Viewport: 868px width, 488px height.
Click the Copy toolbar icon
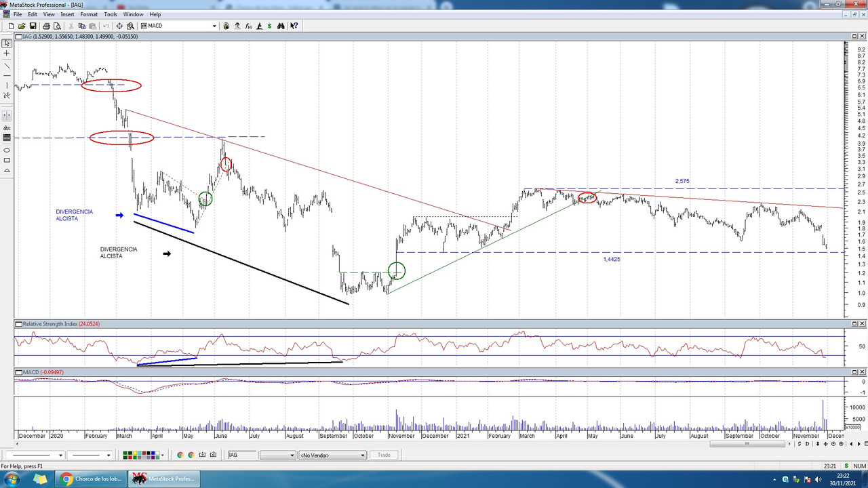pos(82,26)
